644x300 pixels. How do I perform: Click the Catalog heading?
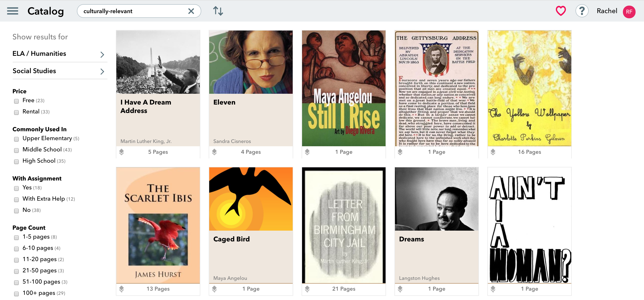45,11
